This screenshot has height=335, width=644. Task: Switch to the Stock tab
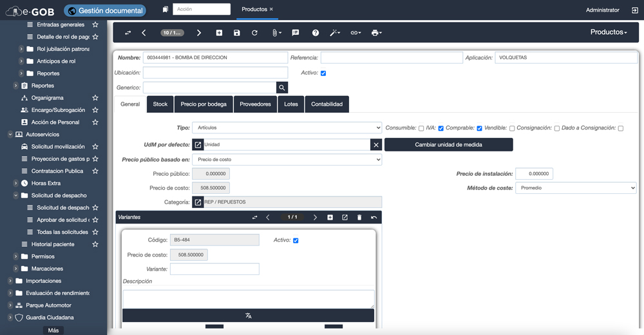click(160, 104)
